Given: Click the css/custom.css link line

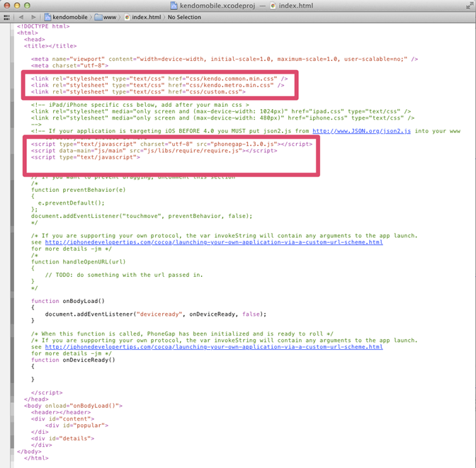Looking at the screenshot, I should pos(138,92).
